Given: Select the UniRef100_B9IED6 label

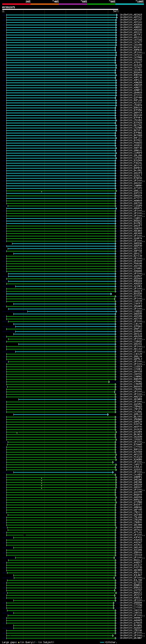Looking at the screenshot, I should point(131,294).
